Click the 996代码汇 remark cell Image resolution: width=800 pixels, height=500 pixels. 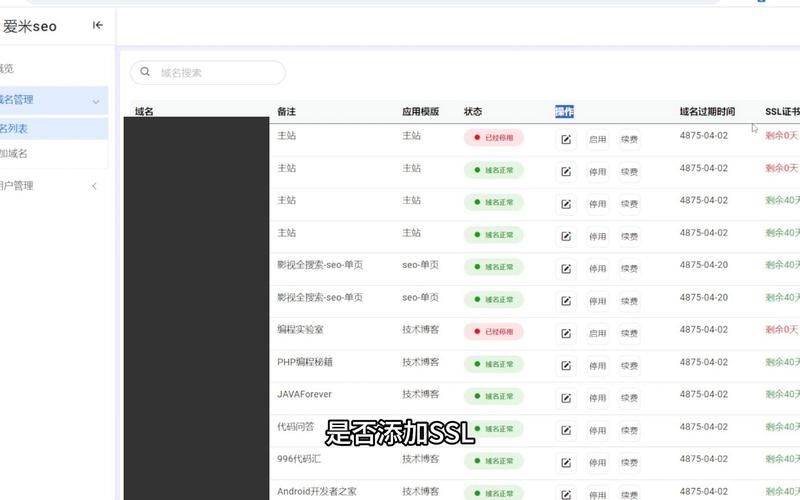click(299, 459)
